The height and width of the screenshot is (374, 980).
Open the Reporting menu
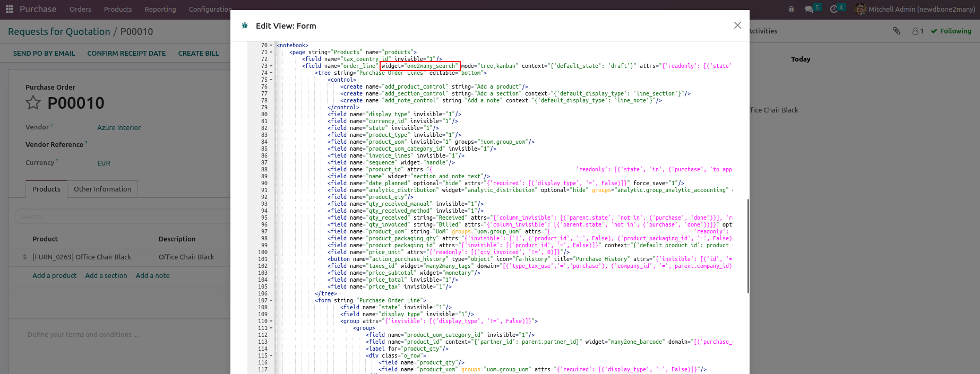(x=160, y=9)
